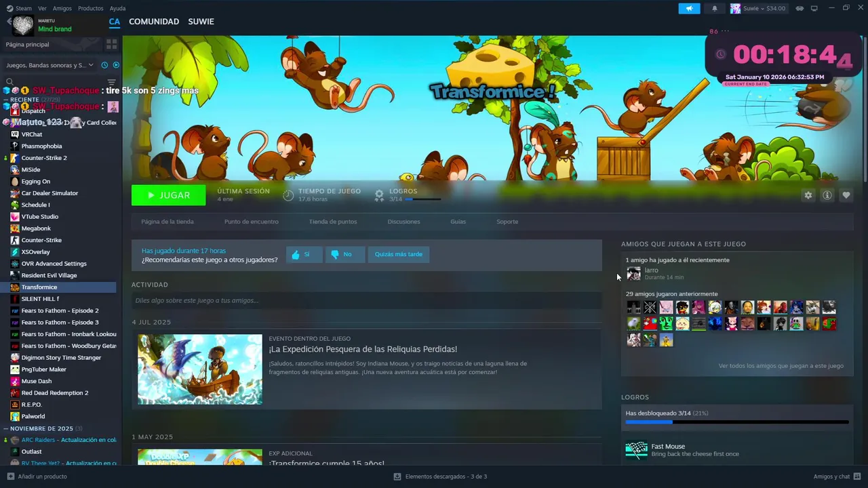Select Counter-Strike 2 in the library
Image resolution: width=868 pixels, height=488 pixels.
pos(44,158)
